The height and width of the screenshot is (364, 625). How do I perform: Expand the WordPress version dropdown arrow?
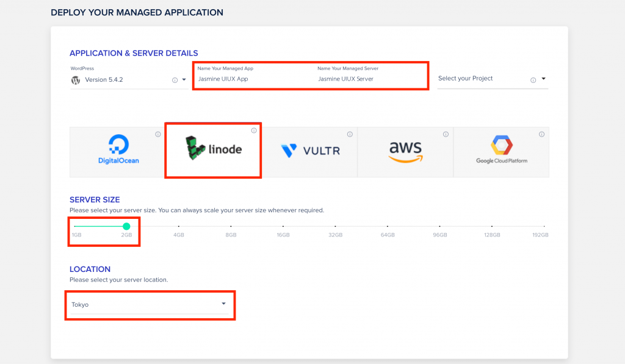[x=184, y=80]
